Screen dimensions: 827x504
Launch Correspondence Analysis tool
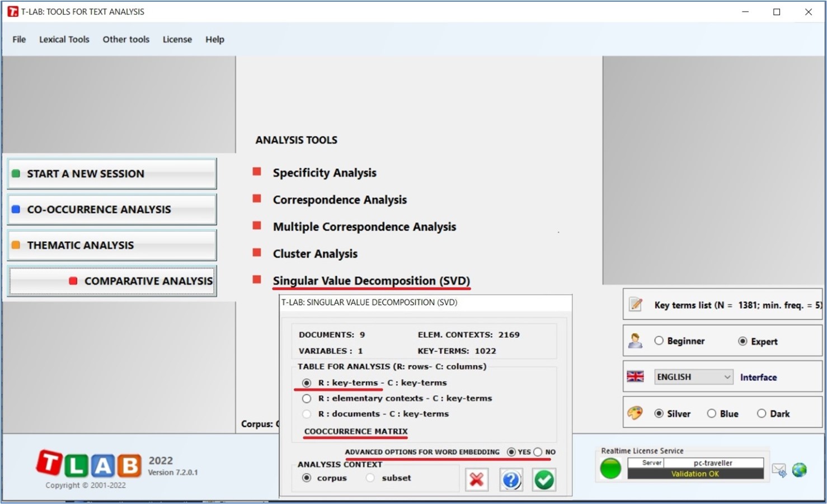pos(340,200)
